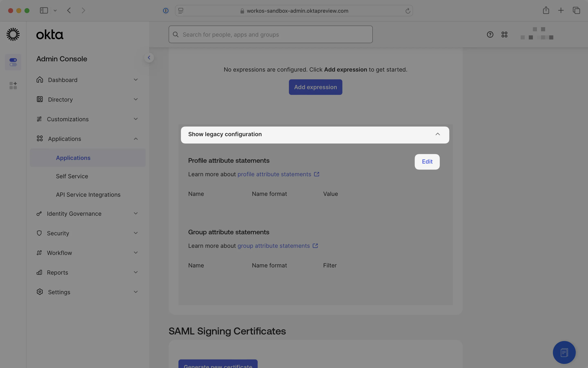Open the floating documentation button
The height and width of the screenshot is (368, 588).
click(x=564, y=352)
